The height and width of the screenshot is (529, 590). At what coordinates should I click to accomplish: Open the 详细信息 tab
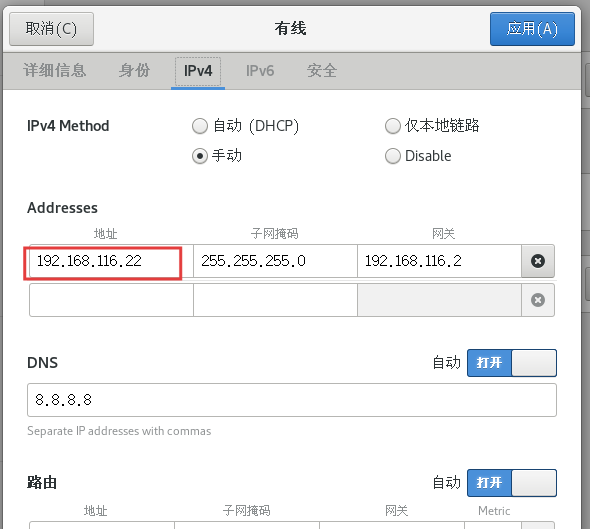(55, 71)
